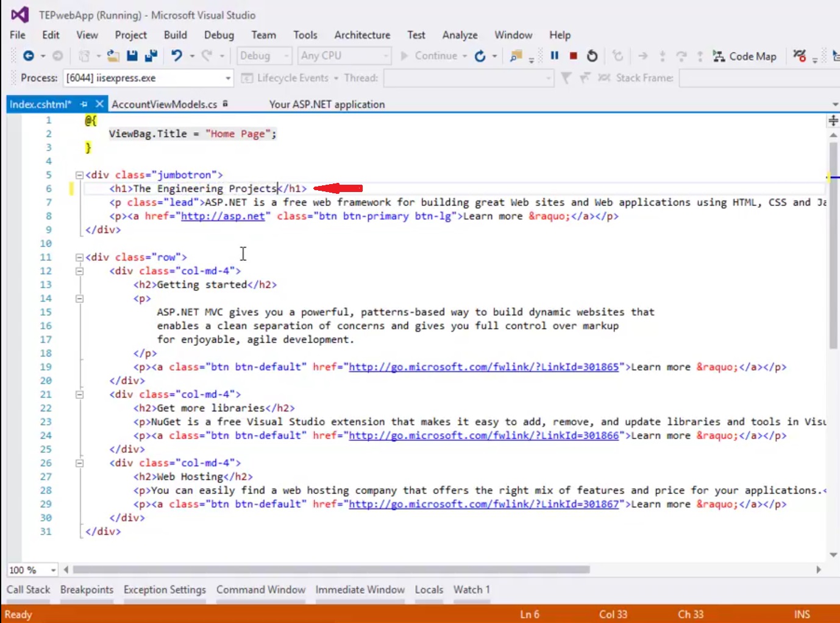Click the Find in Files icon

click(516, 56)
